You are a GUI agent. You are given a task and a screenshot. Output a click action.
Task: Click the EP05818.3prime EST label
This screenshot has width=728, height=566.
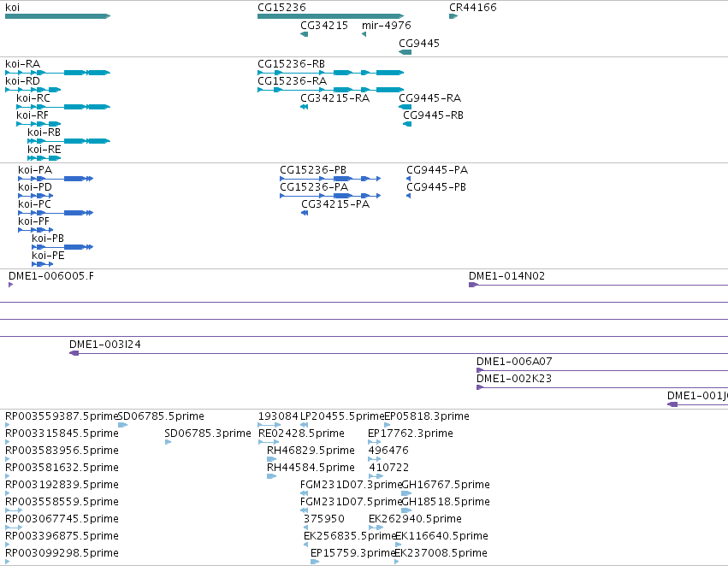click(427, 416)
